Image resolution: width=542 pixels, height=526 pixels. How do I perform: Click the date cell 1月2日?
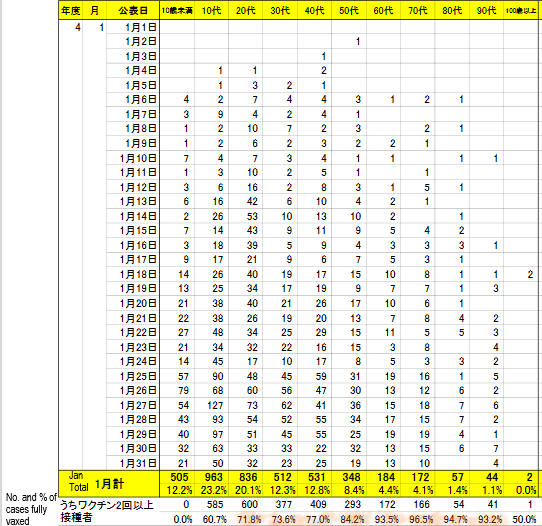tap(133, 41)
